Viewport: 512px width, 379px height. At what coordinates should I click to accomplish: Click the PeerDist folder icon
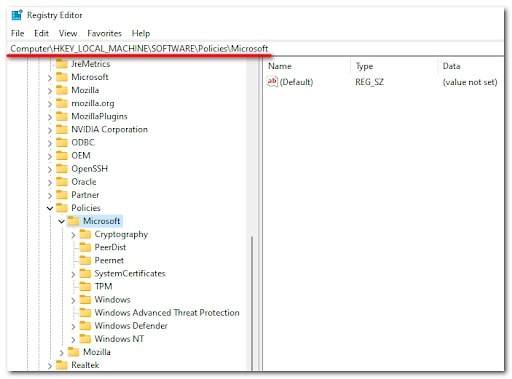[x=85, y=247]
